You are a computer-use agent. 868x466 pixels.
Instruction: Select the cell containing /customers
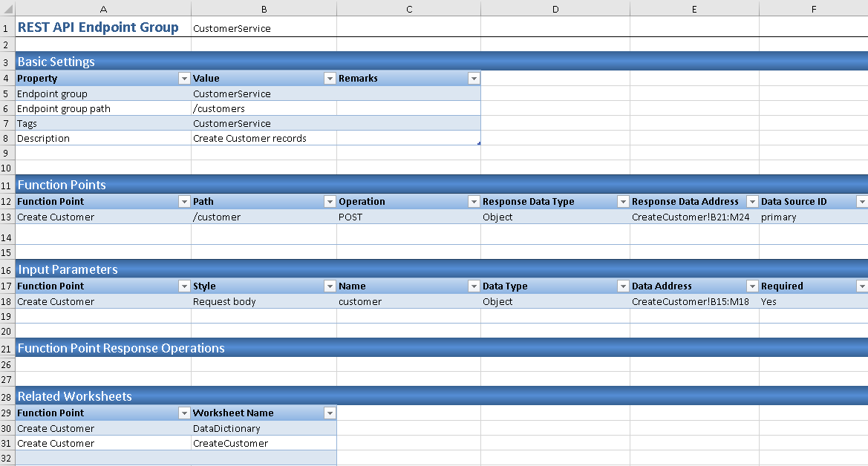(x=263, y=109)
